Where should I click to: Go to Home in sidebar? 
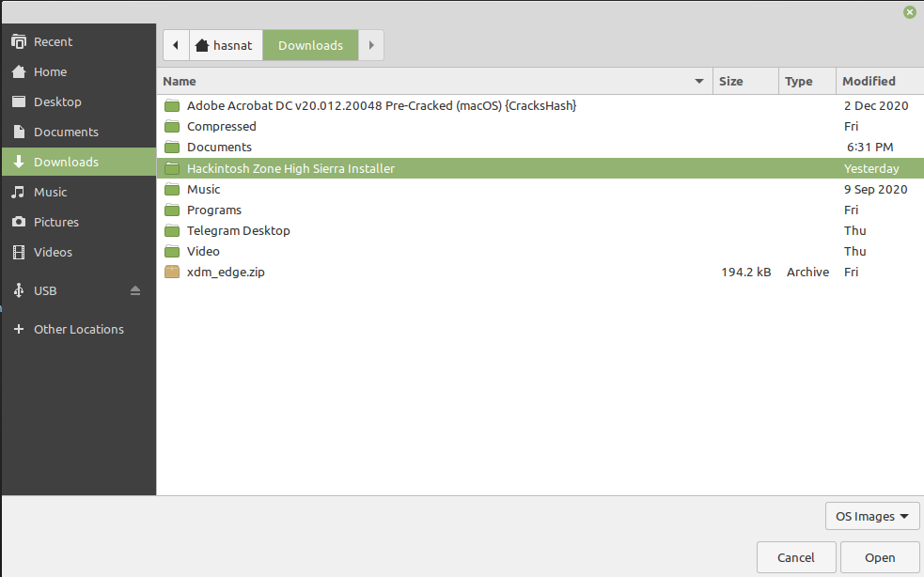coord(78,72)
